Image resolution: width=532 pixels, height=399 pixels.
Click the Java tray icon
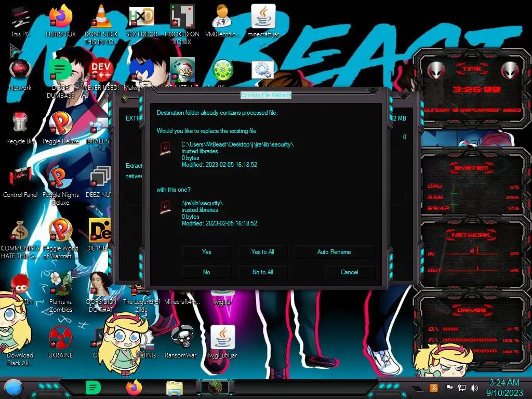point(433,388)
